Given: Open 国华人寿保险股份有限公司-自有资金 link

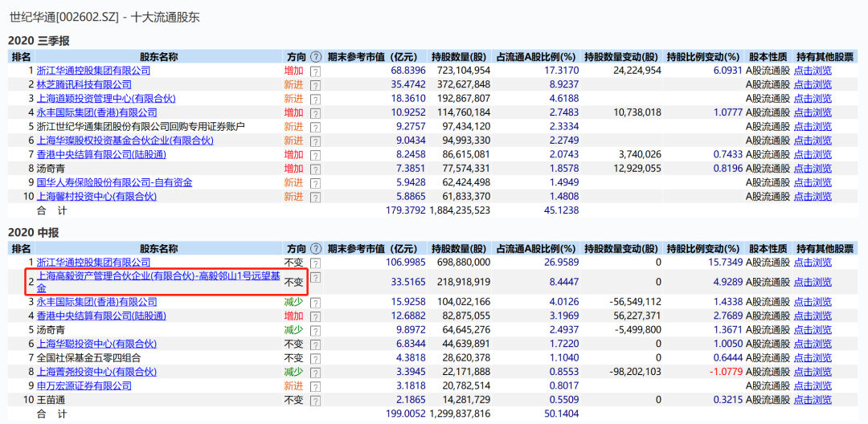Looking at the screenshot, I should (x=115, y=181).
